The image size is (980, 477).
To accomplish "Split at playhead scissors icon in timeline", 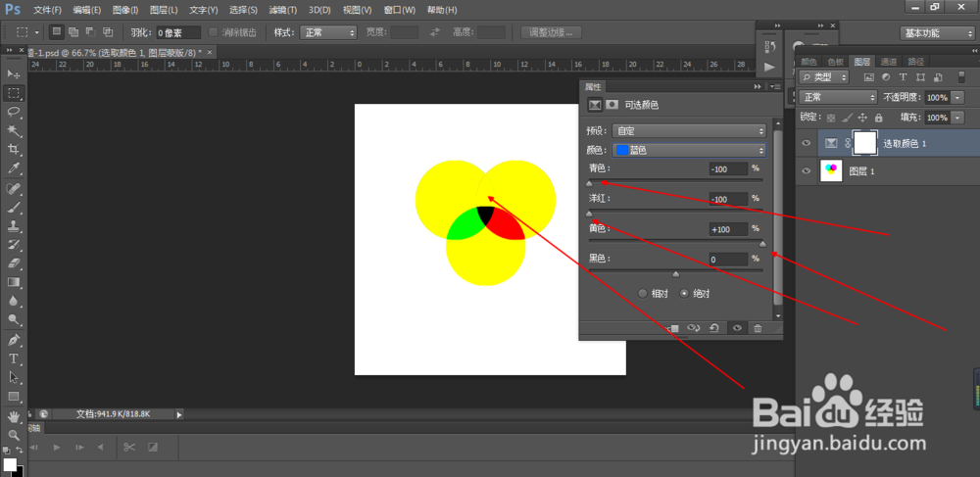I will tap(129, 447).
